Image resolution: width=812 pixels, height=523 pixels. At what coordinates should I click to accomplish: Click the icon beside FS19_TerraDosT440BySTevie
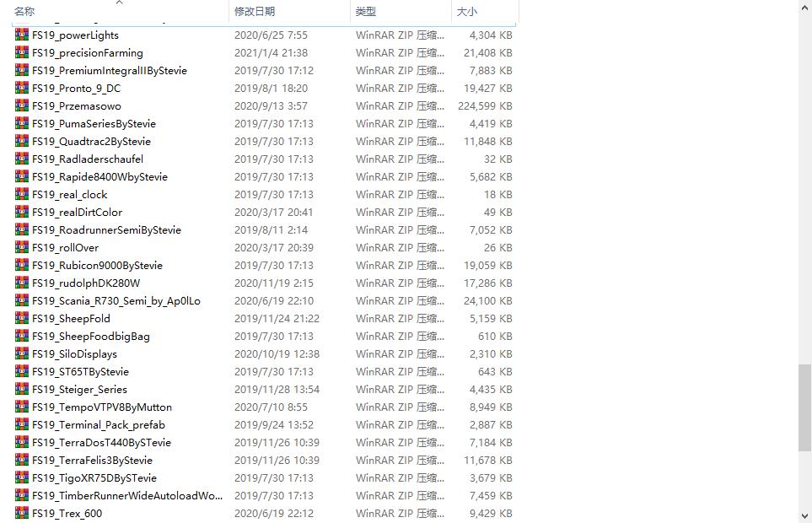click(22, 442)
